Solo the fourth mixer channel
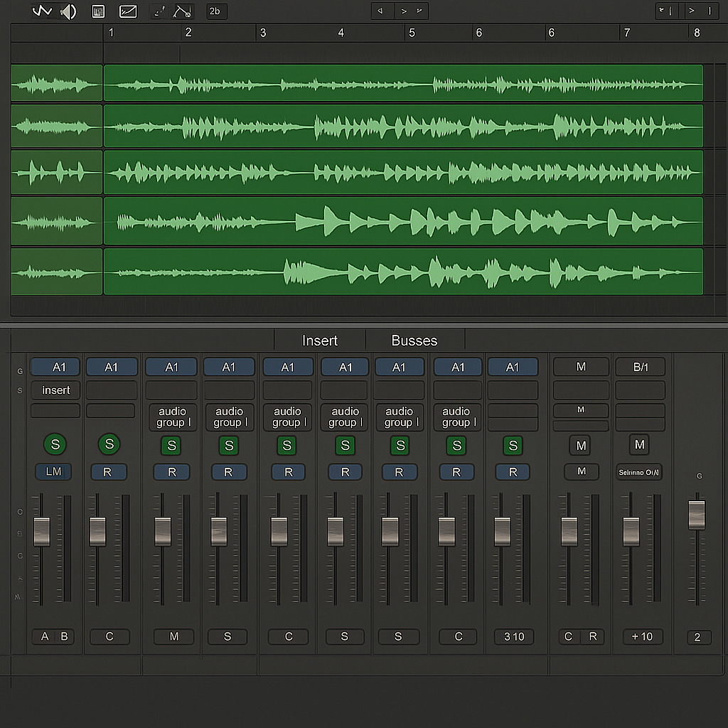 (229, 446)
